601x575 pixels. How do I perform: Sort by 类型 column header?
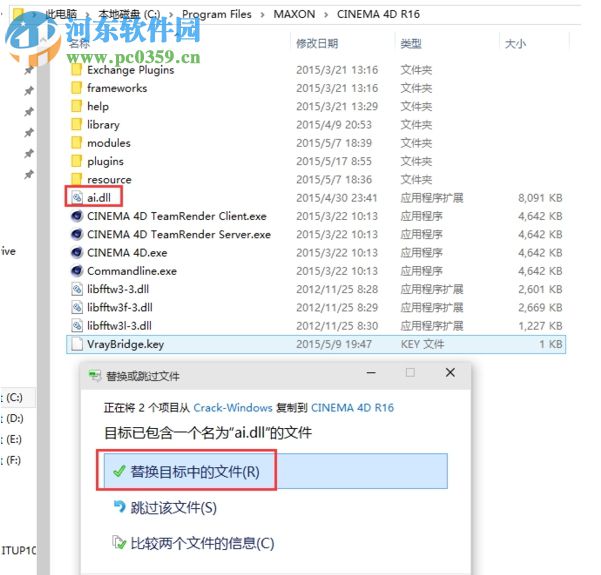(411, 43)
